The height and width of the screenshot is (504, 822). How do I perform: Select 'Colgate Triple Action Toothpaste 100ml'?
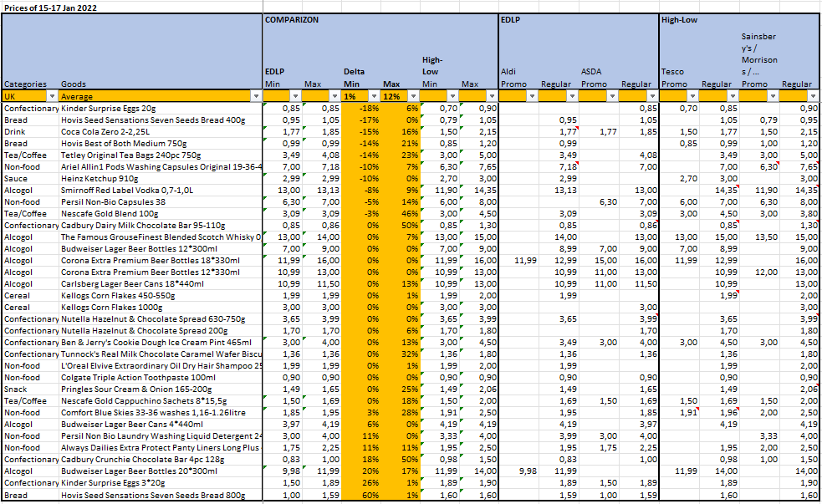click(x=139, y=378)
